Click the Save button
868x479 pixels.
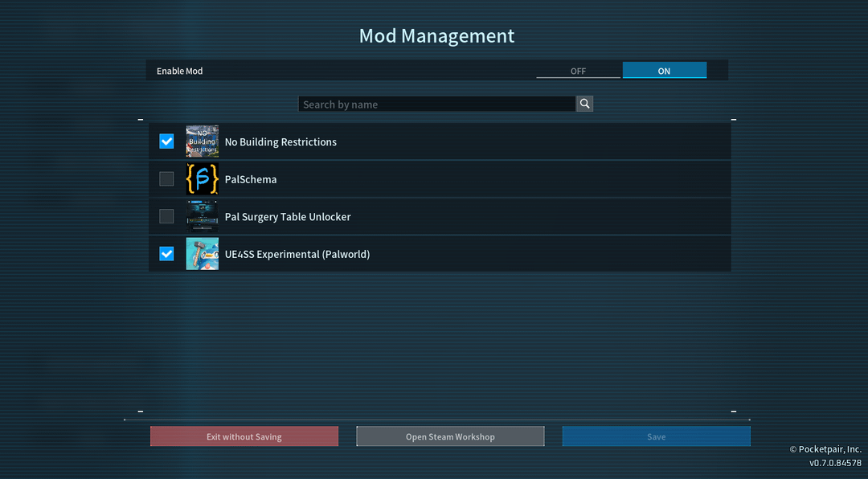point(656,436)
